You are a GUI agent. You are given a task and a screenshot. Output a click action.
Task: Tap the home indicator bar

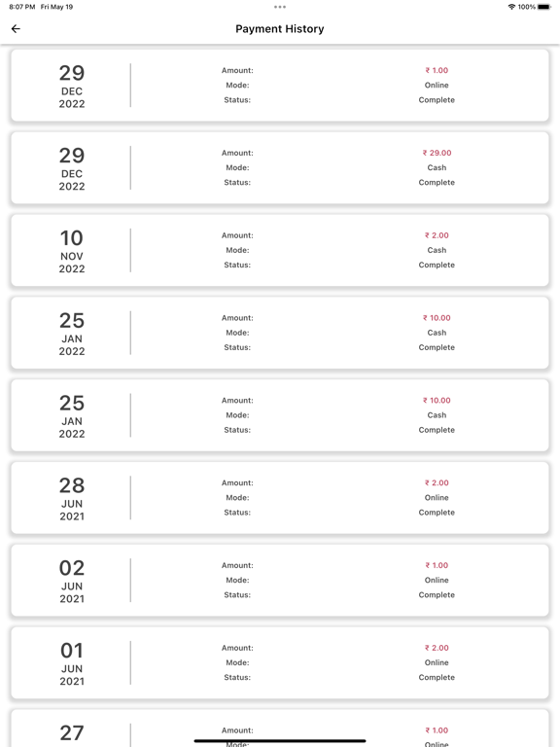tap(280, 741)
